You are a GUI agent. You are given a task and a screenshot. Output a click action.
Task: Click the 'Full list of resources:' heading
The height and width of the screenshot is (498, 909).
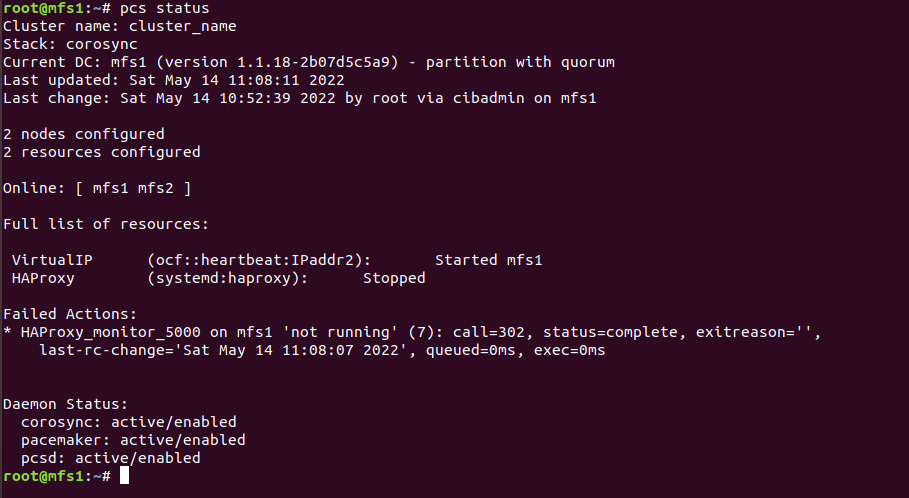[106, 224]
